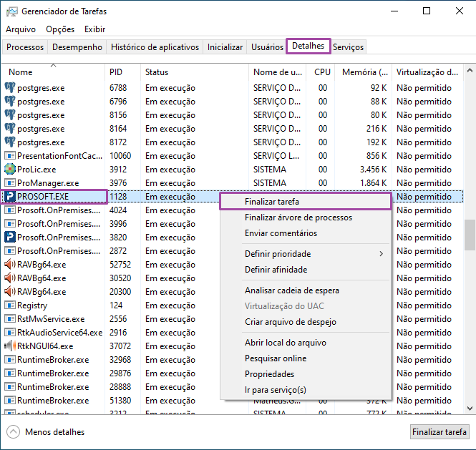Switch to the Processos tab

click(x=25, y=47)
